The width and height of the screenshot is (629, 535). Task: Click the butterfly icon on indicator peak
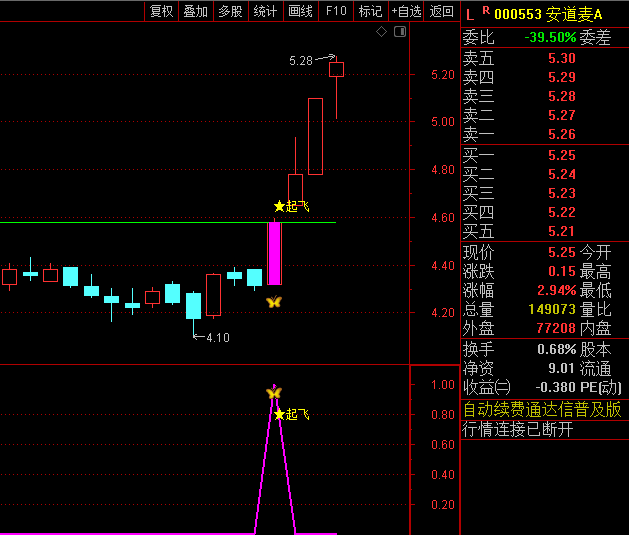point(274,393)
